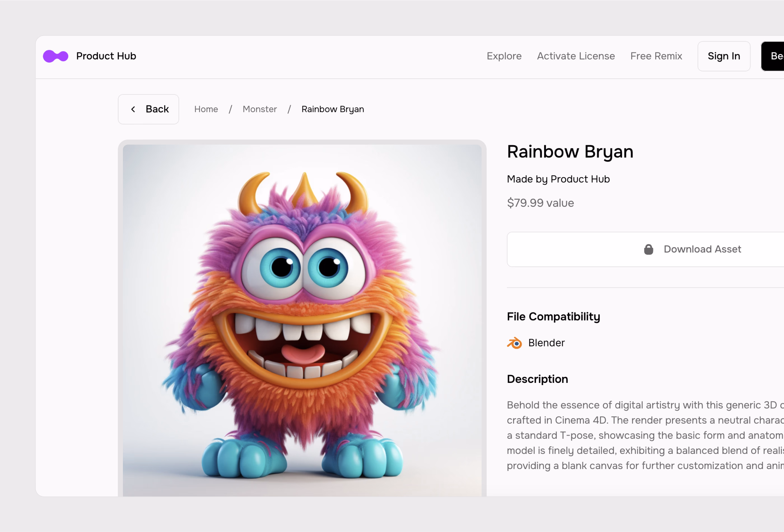Open Home from the breadcrumb trail
784x532 pixels.
(x=206, y=109)
